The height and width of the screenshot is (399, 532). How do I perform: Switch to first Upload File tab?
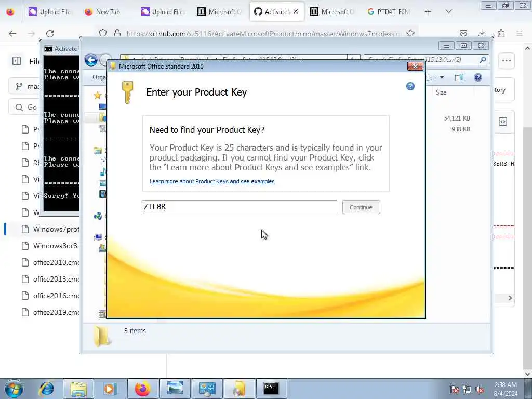point(50,12)
